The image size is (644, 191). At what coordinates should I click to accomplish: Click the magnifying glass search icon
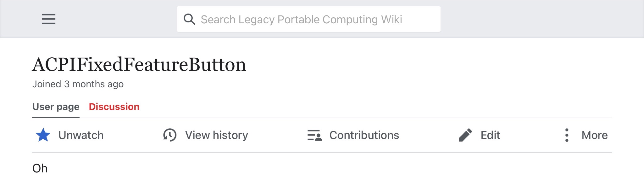pos(189,19)
